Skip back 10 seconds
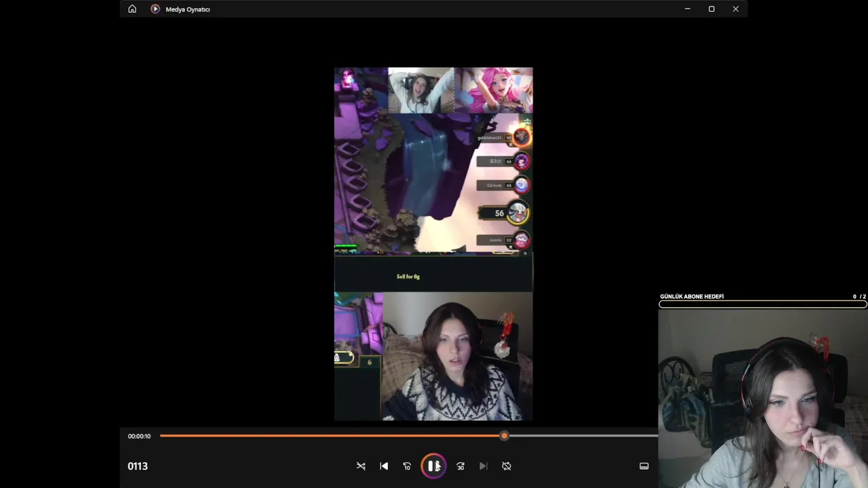 pyautogui.click(x=407, y=466)
